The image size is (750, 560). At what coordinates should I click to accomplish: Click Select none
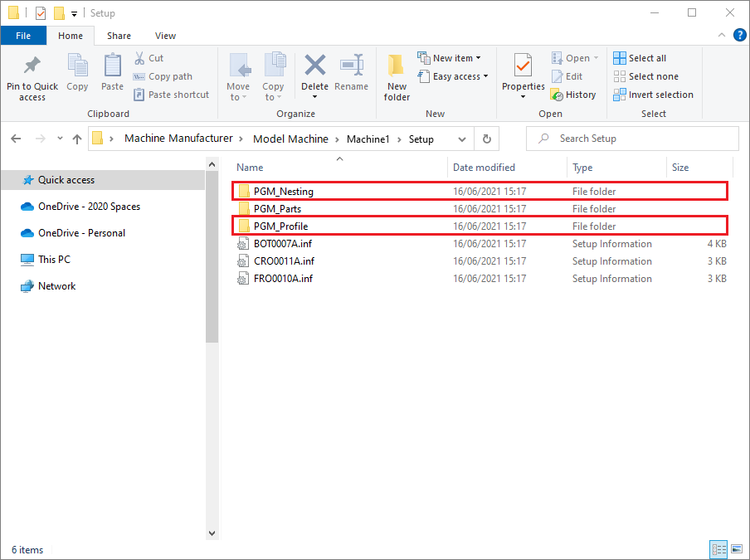point(645,76)
